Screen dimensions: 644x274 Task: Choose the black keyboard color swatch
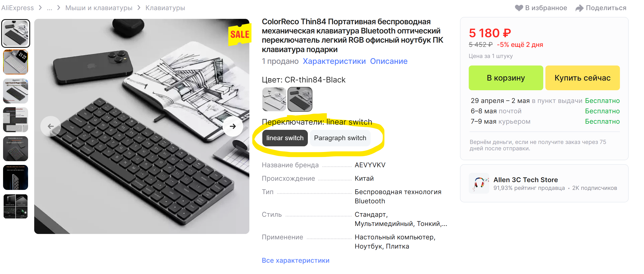[300, 99]
